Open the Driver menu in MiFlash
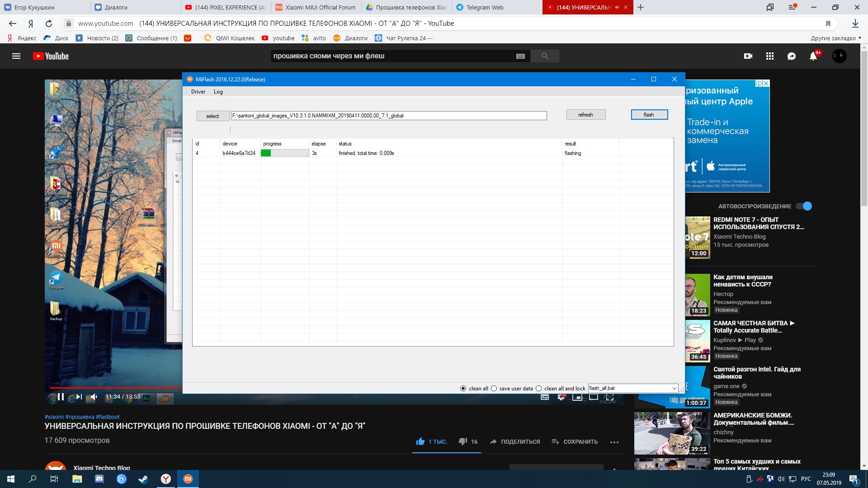 (x=198, y=92)
